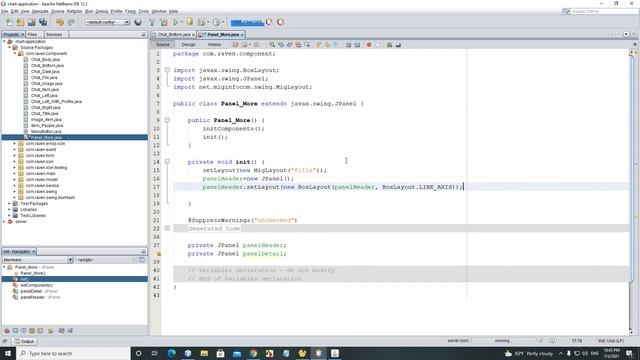640x360 pixels.
Task: Click the globe browser icon in toolbar
Action: [x=138, y=22]
